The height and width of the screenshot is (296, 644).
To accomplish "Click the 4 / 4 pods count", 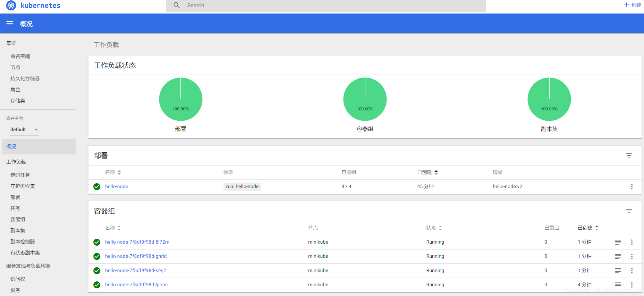I will click(346, 186).
